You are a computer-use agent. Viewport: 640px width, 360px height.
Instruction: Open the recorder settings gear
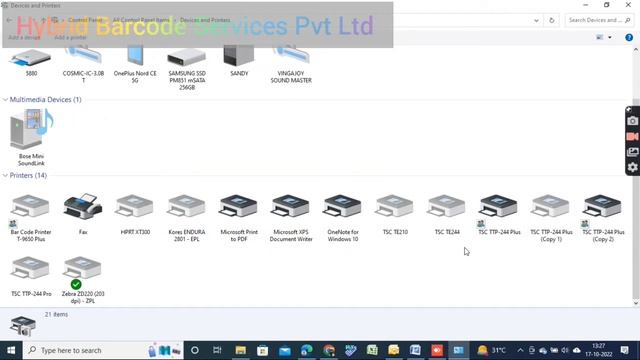point(632,167)
